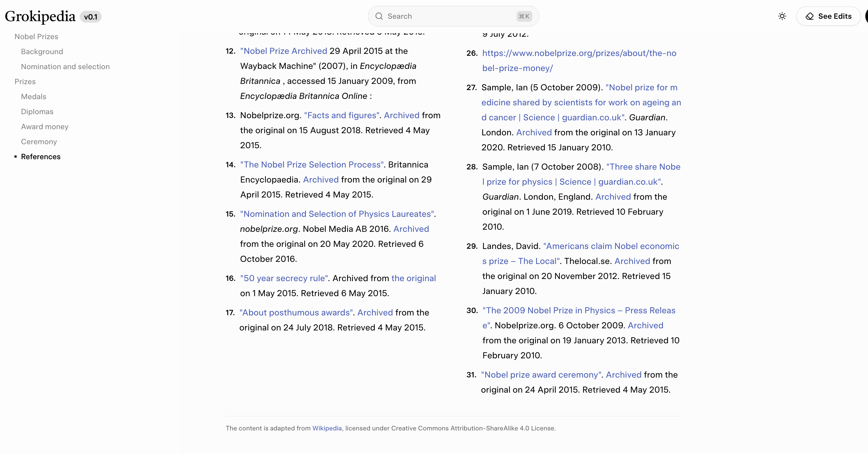Open the Wikipedia link in the footer
The image size is (868, 454).
pos(327,428)
